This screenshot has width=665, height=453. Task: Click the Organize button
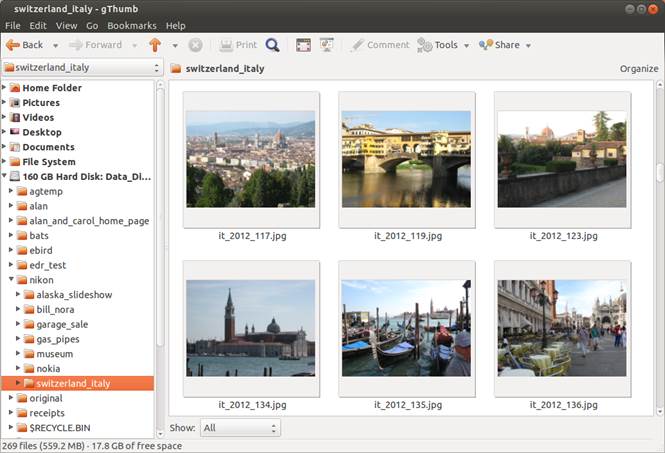tap(638, 69)
